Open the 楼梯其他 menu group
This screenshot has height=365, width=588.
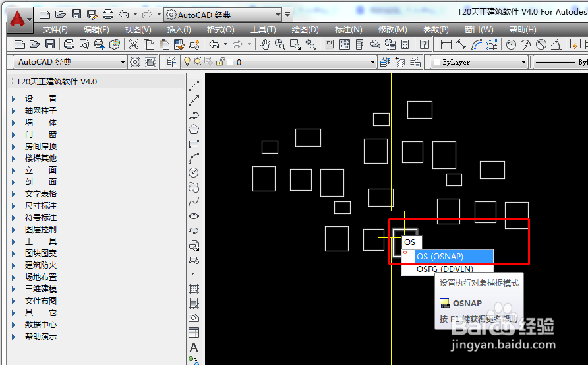[40, 158]
